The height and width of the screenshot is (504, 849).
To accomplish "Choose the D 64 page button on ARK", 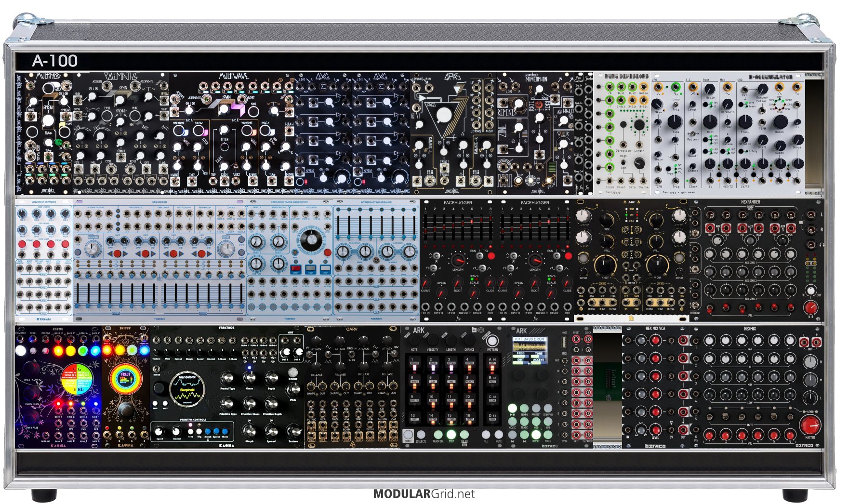I will click(492, 417).
